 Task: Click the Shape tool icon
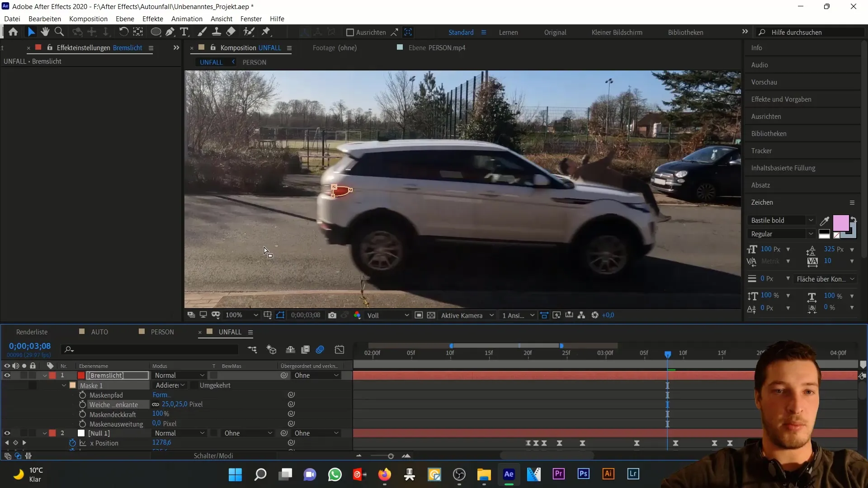click(156, 32)
